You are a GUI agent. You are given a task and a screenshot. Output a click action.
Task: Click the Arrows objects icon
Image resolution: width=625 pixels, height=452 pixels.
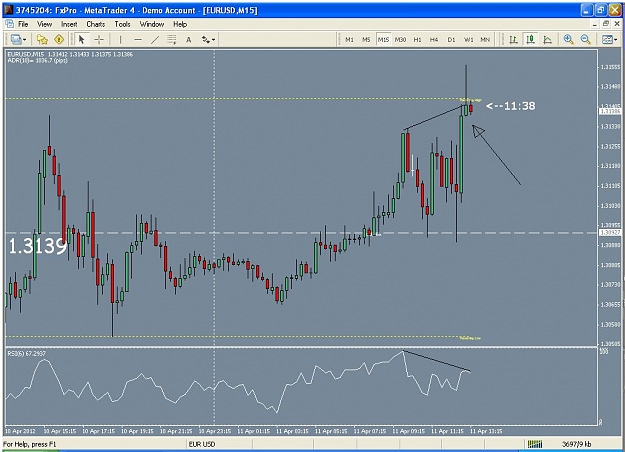(206, 39)
